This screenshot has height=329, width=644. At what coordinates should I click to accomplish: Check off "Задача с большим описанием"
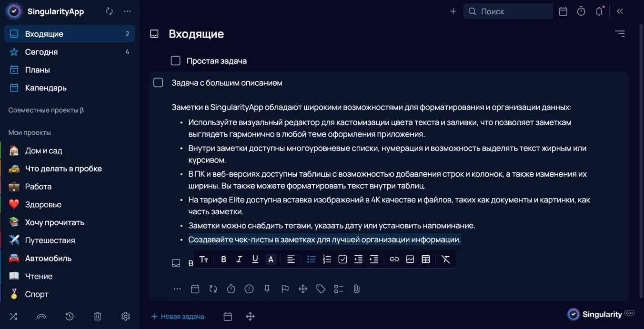(158, 83)
